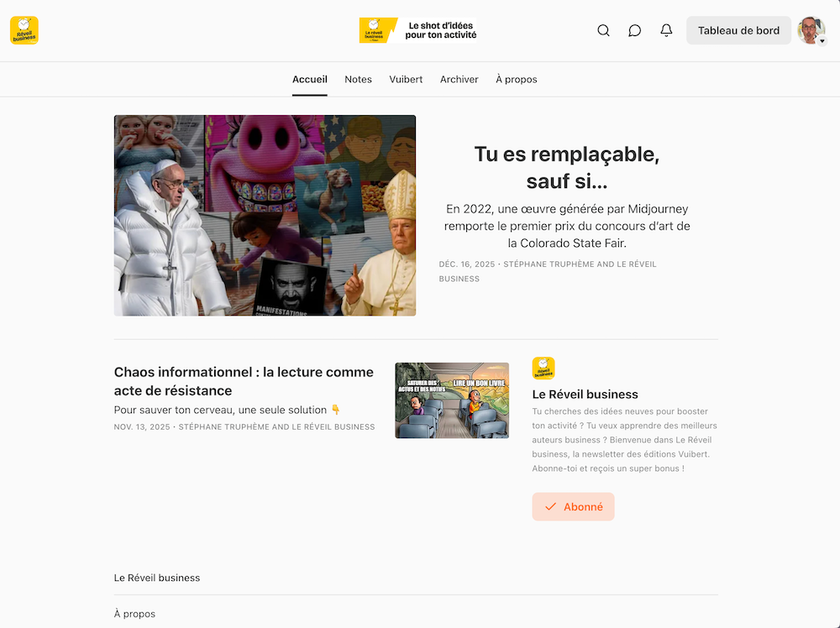Click the small Réveil business icon above the description
This screenshot has width=840, height=628.
pyautogui.click(x=543, y=368)
